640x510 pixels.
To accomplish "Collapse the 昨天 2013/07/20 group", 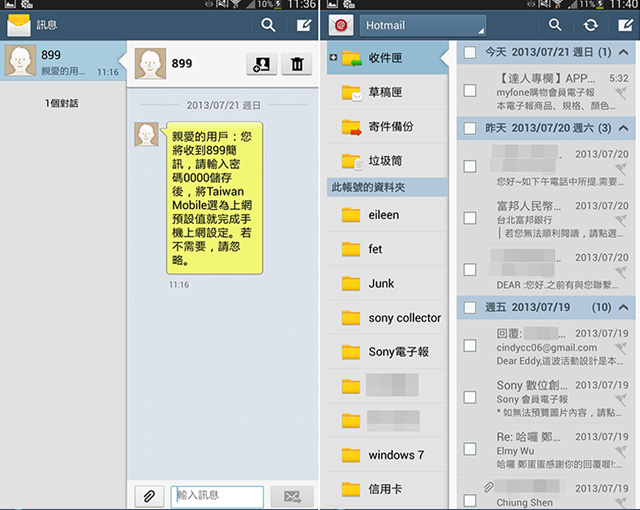I will (623, 128).
